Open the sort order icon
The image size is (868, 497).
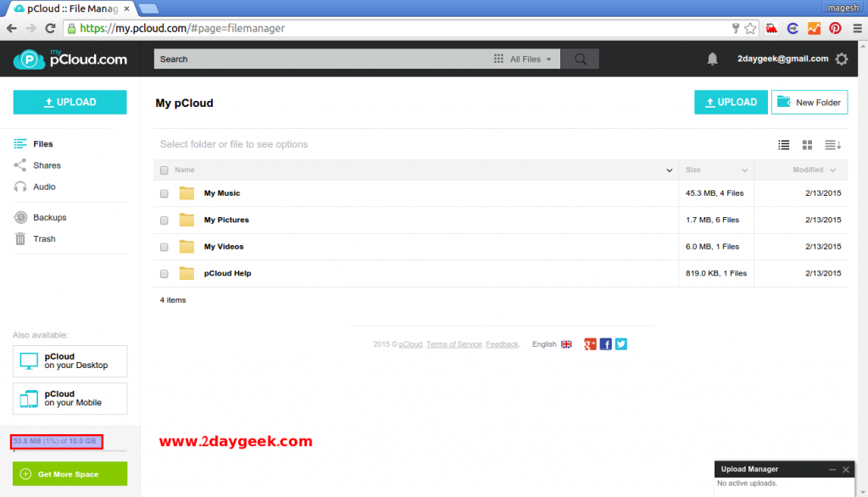tap(832, 144)
